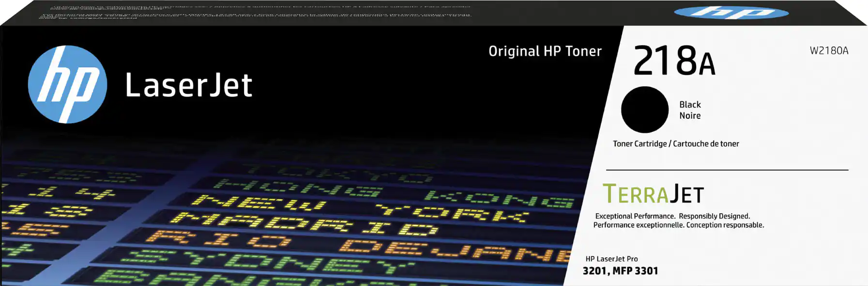Click the "HP LaserJet Pro" compatibility label
Screen dimensions: 868x286
(x=611, y=259)
